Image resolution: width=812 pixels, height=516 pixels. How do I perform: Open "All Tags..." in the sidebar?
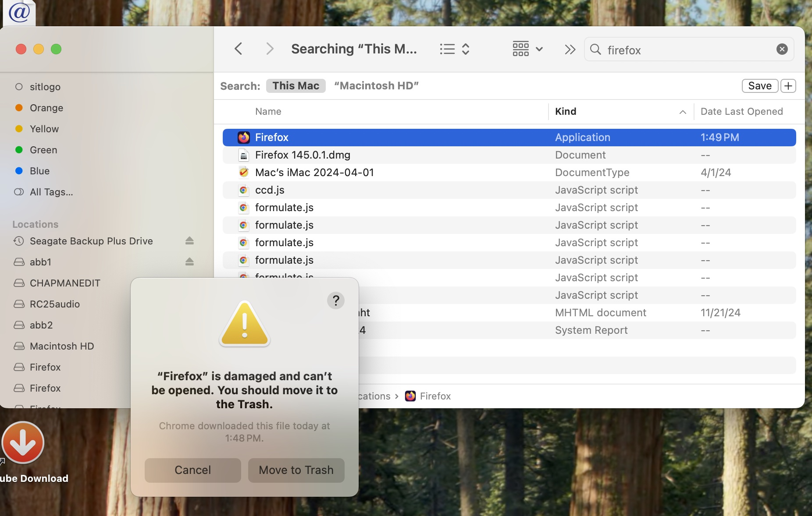(x=51, y=192)
